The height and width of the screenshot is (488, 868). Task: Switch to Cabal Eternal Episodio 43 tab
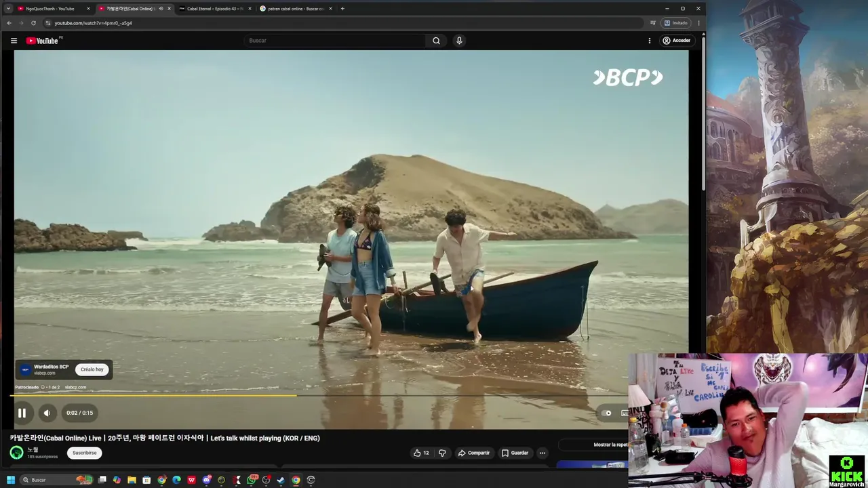pos(214,9)
